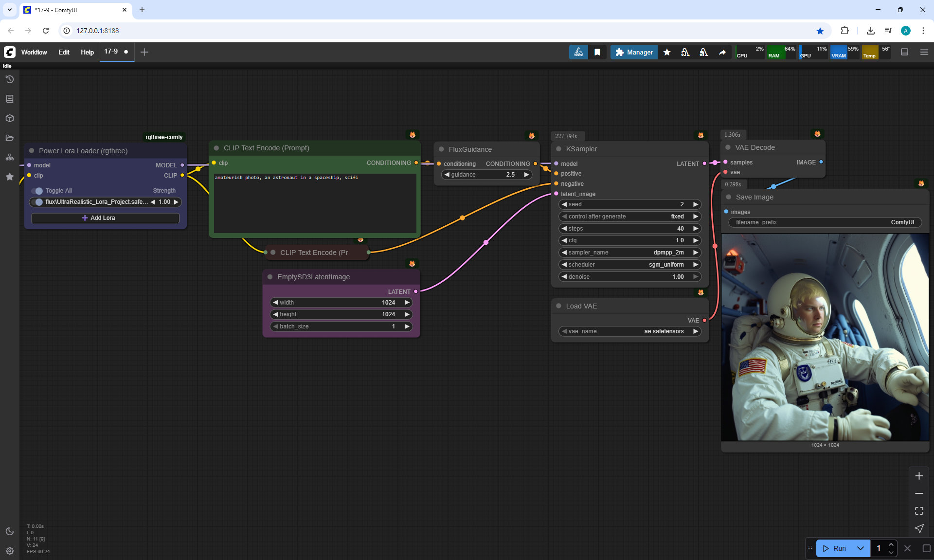Viewport: 934px width, 560px height.
Task: Open the Workflow menu
Action: point(34,52)
